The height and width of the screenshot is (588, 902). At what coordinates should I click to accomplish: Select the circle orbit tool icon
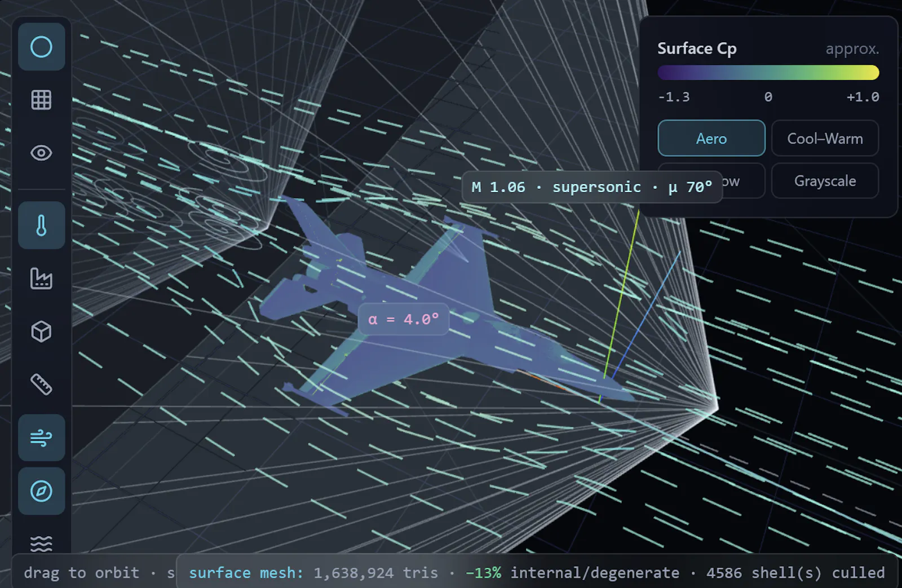[41, 47]
